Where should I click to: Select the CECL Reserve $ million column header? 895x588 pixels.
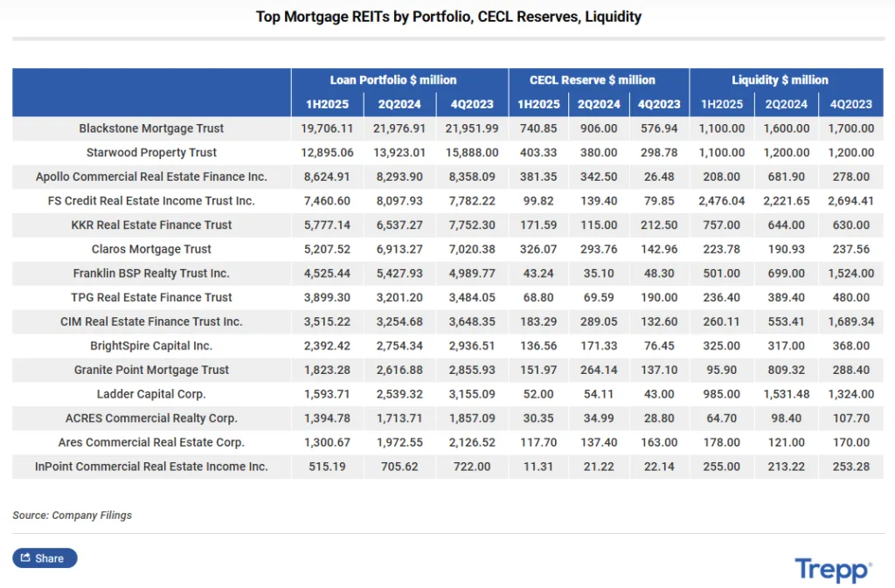click(x=593, y=80)
